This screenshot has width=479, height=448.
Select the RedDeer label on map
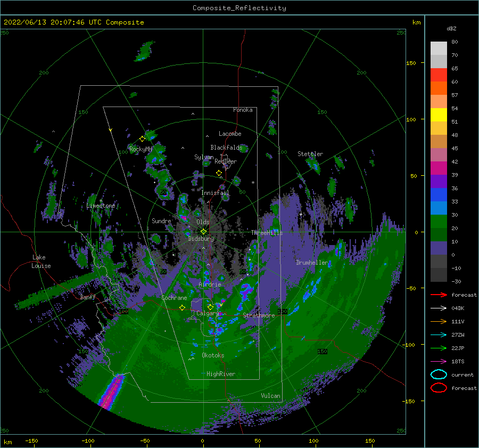click(x=226, y=161)
